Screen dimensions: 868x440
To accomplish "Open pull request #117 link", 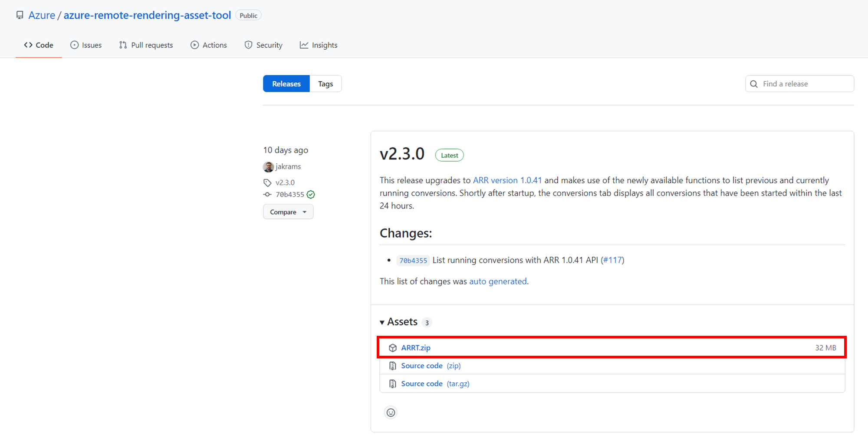I will click(x=612, y=260).
